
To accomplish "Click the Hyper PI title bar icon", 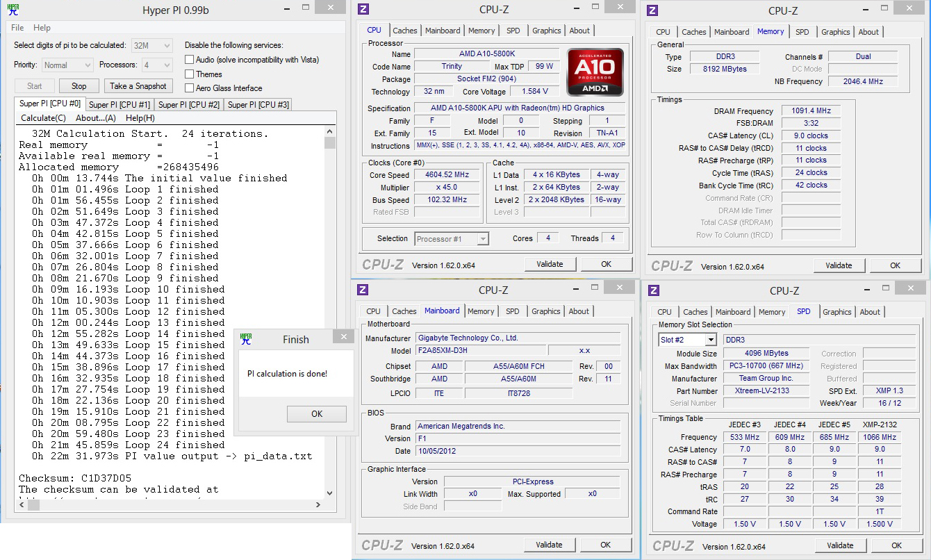I will 13,10.
